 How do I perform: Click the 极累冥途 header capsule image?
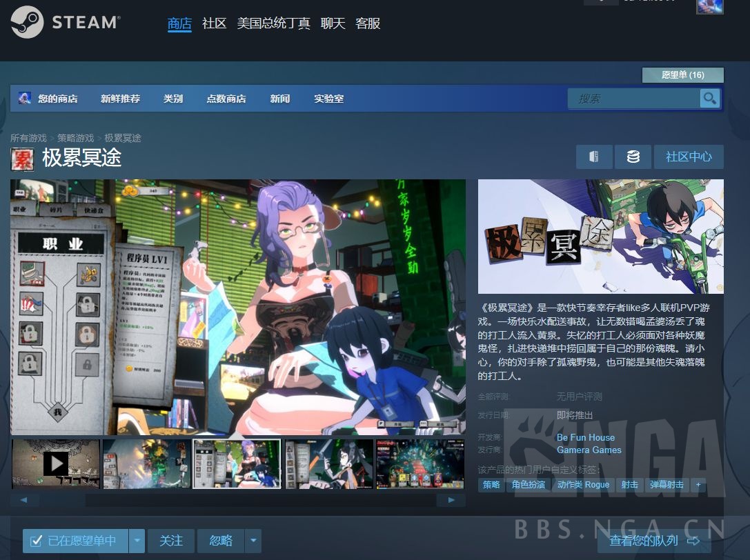601,237
